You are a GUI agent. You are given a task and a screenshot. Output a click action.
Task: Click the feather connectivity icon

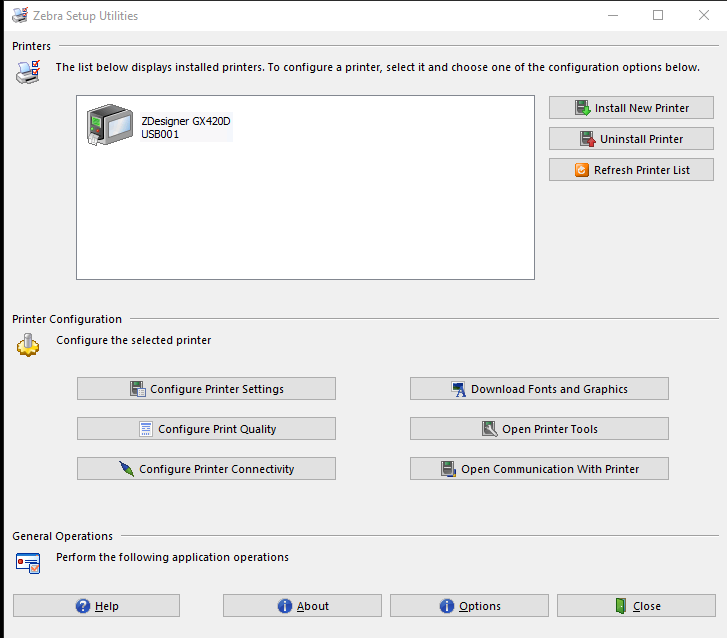click(127, 469)
